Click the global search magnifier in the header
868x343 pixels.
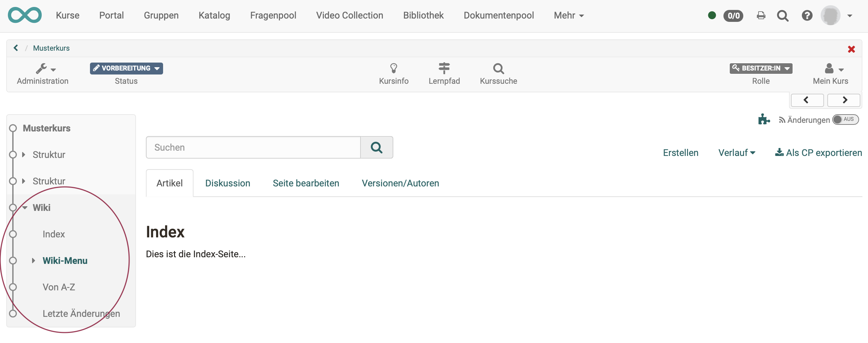pyautogui.click(x=783, y=16)
